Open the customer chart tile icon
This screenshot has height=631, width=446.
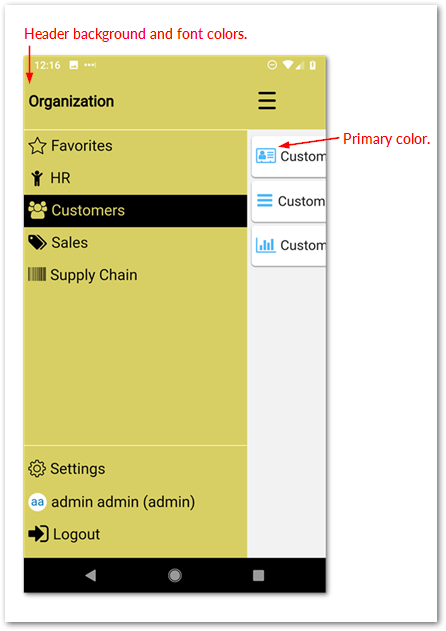coord(266,245)
